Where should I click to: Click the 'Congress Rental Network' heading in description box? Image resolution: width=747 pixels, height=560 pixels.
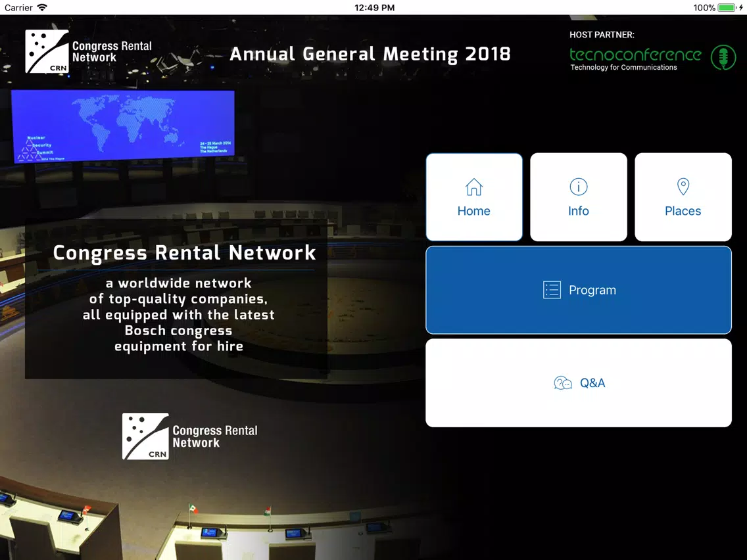[x=184, y=253]
